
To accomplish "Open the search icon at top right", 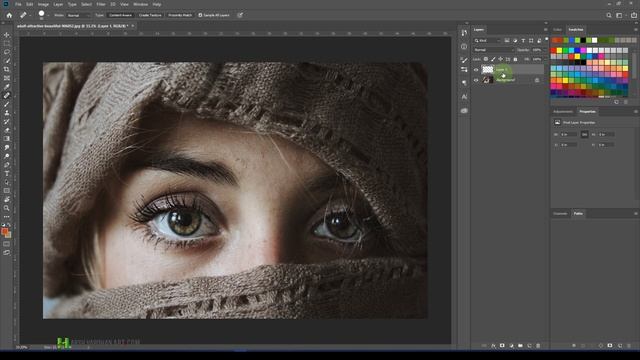I will 609,15.
